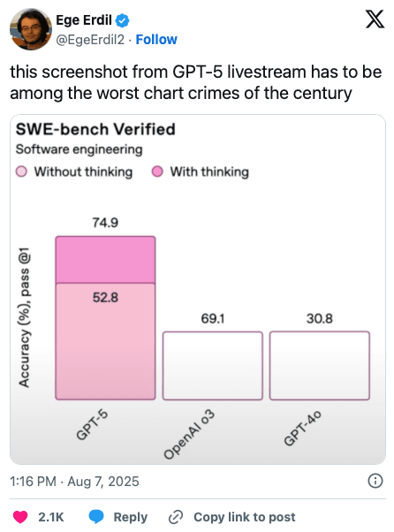Screen dimensions: 394x532
Task: Click the Without thinking legend swatch
Action: (x=21, y=171)
